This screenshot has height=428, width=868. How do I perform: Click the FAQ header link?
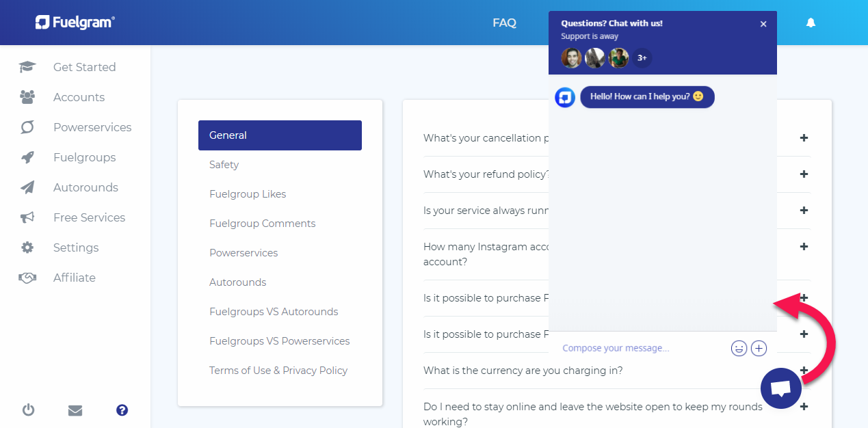point(504,23)
